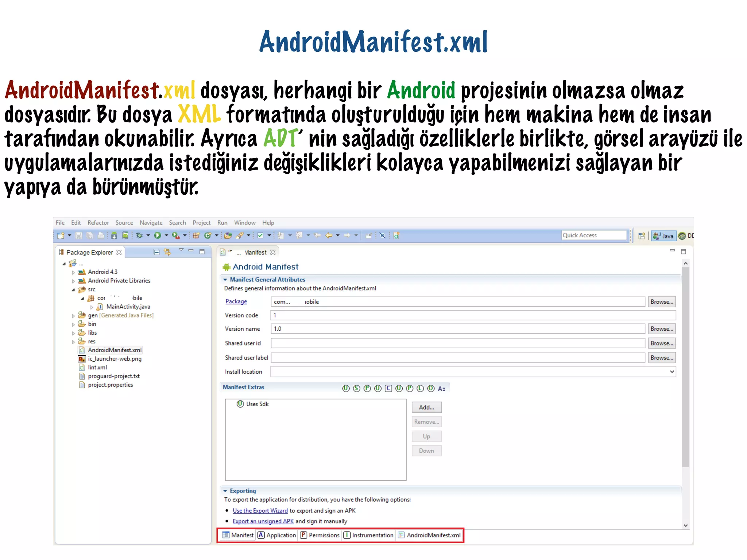This screenshot has width=747, height=560.
Task: Switch to the Application tab
Action: pos(277,535)
